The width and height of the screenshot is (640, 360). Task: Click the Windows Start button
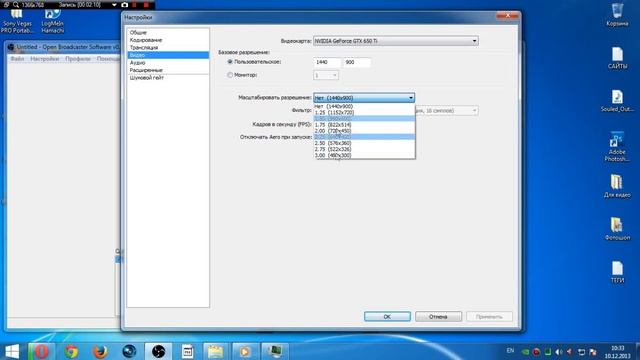(12, 351)
